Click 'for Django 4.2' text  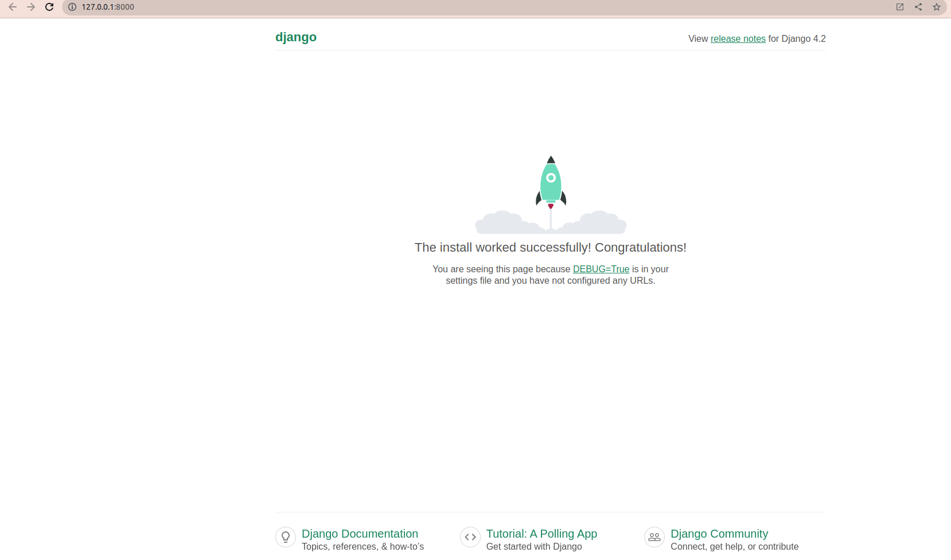797,38
